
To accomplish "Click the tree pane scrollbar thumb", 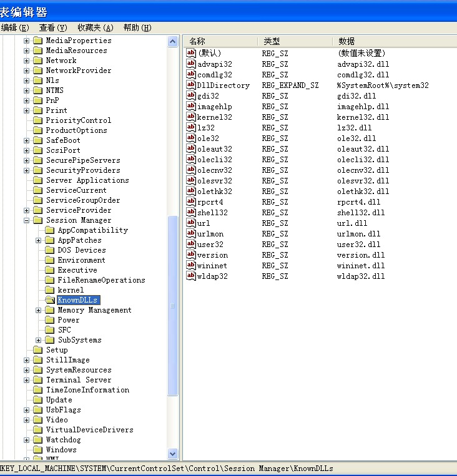I will point(172,306).
